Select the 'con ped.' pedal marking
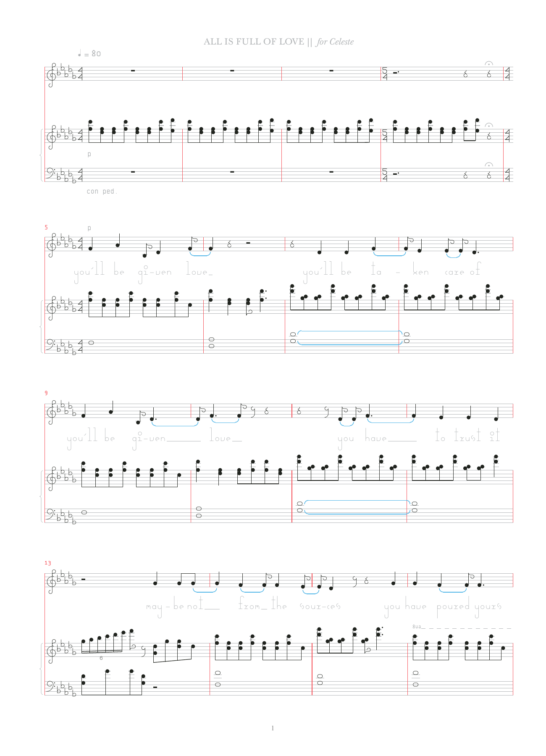This screenshot has width=546, height=756. [x=102, y=192]
